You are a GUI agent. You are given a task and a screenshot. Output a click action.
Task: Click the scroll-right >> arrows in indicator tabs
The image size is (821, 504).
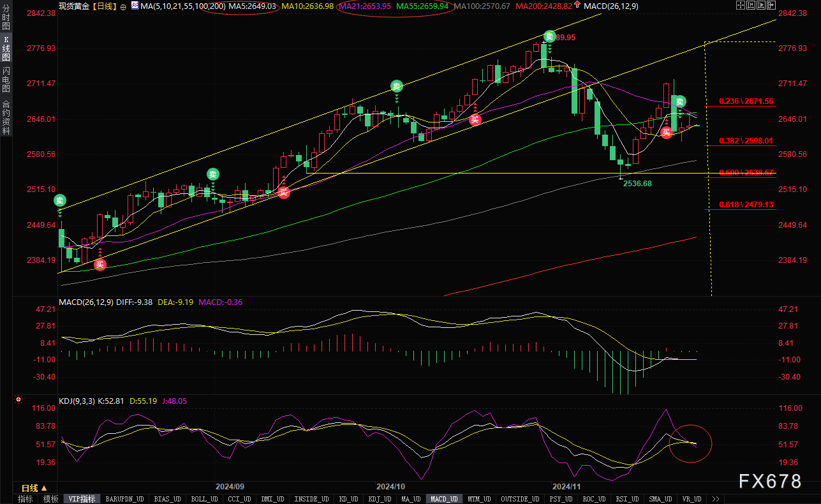(x=716, y=499)
